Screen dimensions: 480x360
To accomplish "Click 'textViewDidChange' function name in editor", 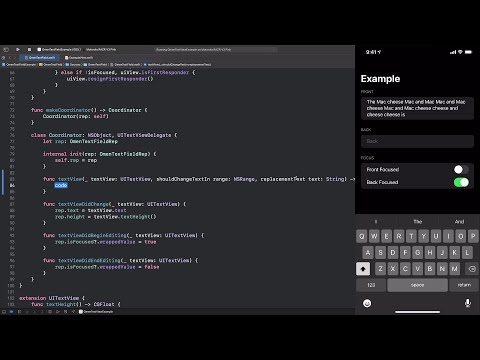I will point(83,204).
